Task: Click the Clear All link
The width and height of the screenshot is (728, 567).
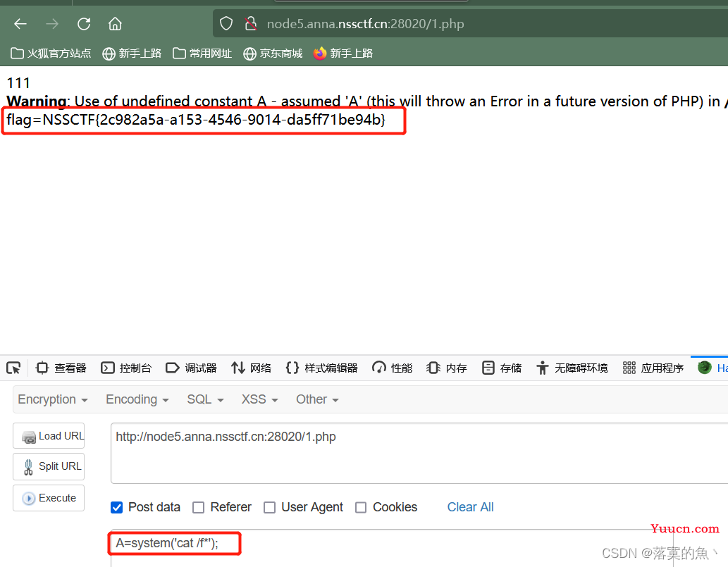Action: coord(470,507)
